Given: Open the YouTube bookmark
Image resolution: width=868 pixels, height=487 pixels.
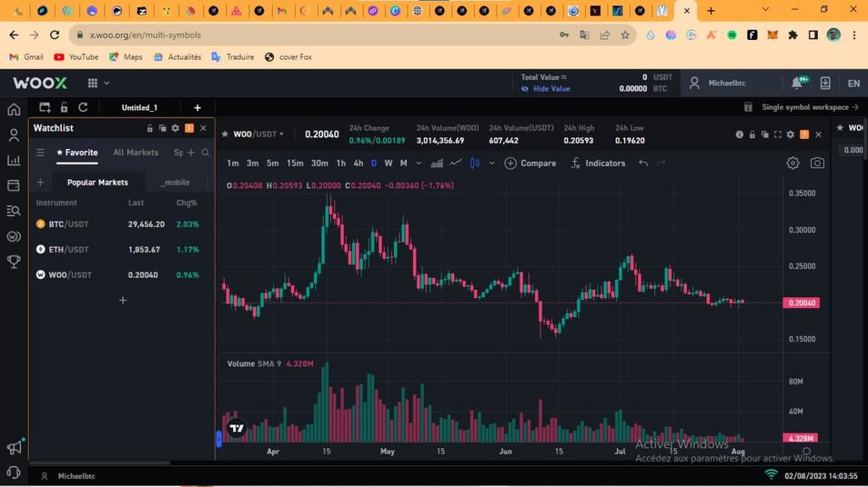Looking at the screenshot, I should (76, 57).
